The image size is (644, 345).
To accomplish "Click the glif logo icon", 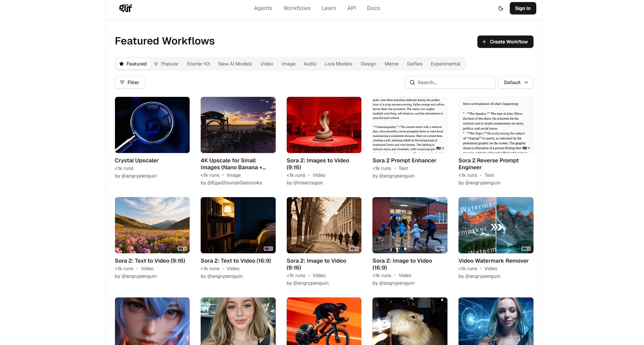I will (x=125, y=8).
